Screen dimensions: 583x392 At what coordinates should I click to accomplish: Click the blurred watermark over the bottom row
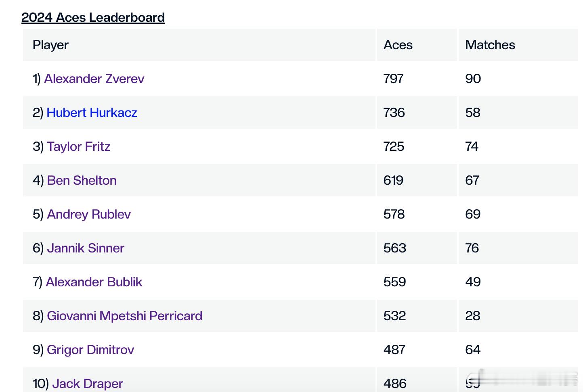pos(525,379)
